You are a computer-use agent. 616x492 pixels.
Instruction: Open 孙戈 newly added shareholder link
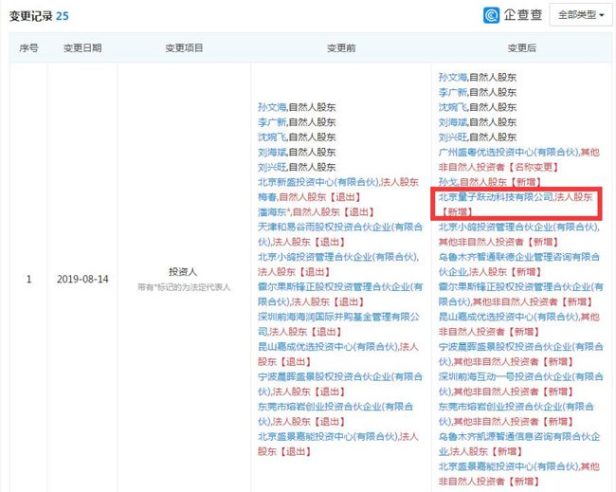coord(448,182)
